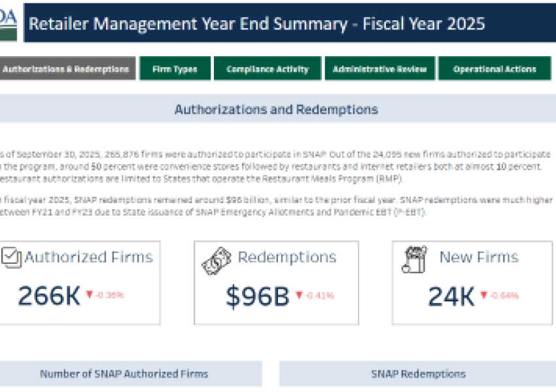This screenshot has width=556, height=392.
Task: Click the New Firms card title
Action: [479, 257]
